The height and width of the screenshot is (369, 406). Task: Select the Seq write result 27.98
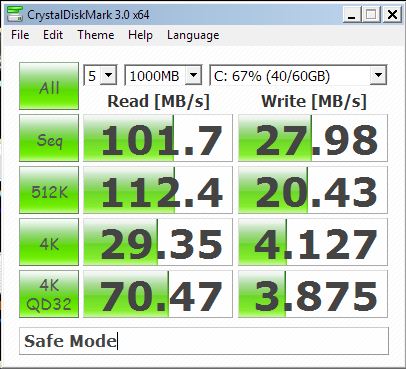313,138
